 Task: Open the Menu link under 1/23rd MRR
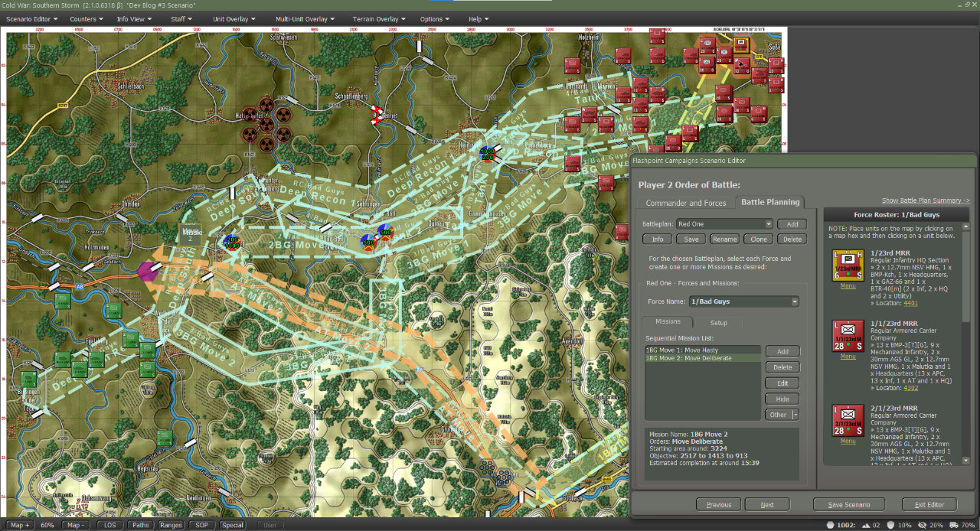pos(848,286)
